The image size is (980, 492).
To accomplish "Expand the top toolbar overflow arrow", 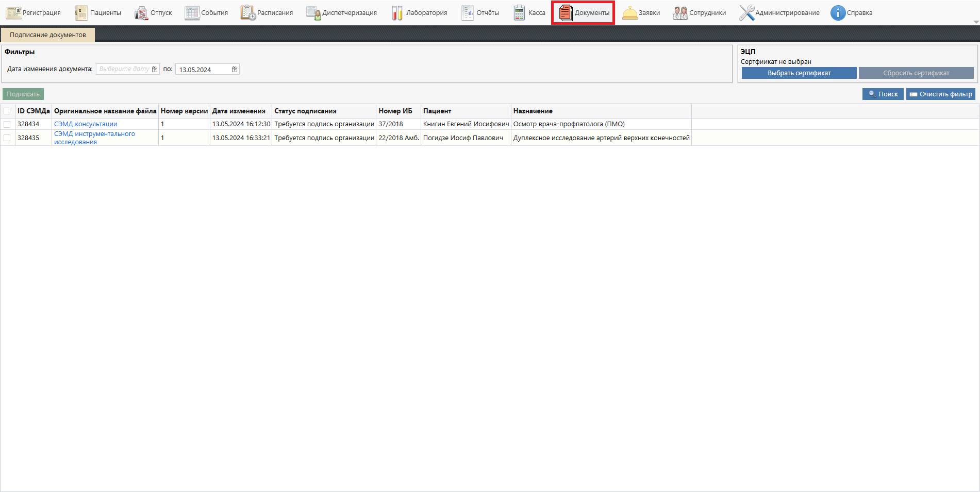I will pyautogui.click(x=976, y=22).
